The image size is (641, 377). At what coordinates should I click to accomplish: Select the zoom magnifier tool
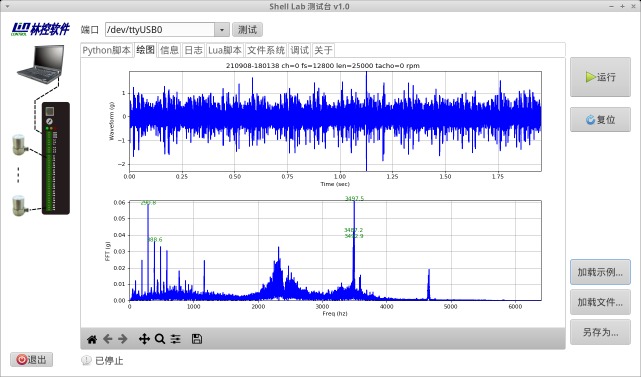coord(160,339)
